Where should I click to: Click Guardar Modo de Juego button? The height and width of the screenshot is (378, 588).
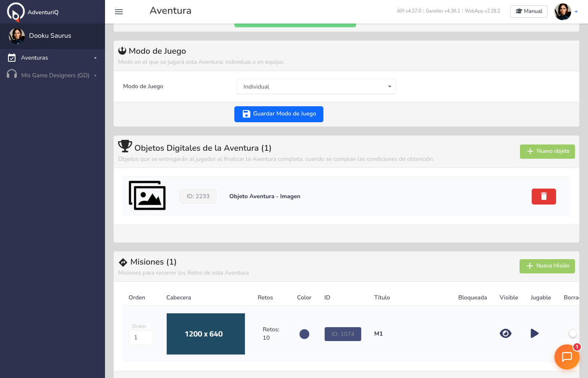click(279, 114)
